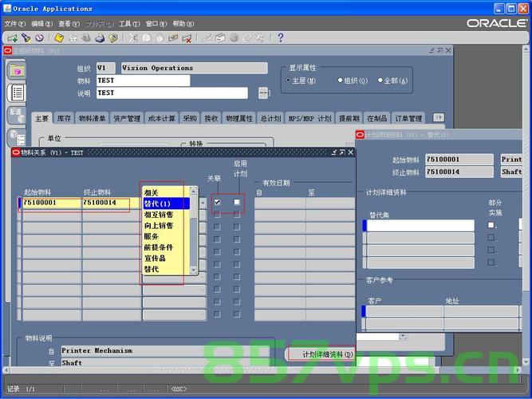Check the 关联 checkbox in the last row
The image size is (532, 399).
tap(217, 314)
